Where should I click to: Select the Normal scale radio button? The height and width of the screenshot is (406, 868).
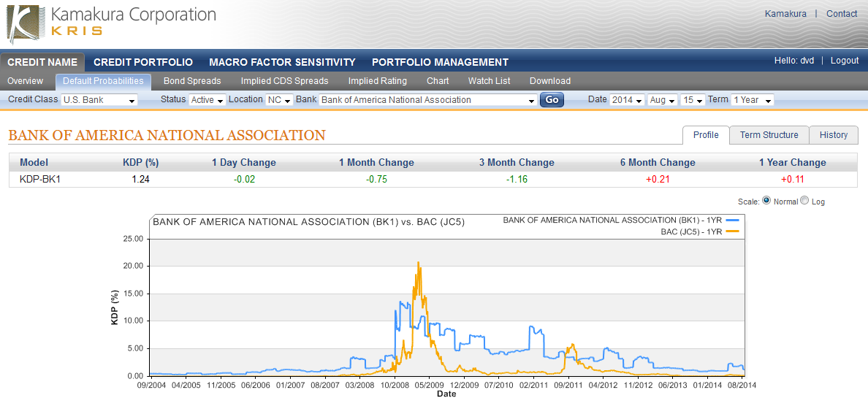pyautogui.click(x=766, y=201)
